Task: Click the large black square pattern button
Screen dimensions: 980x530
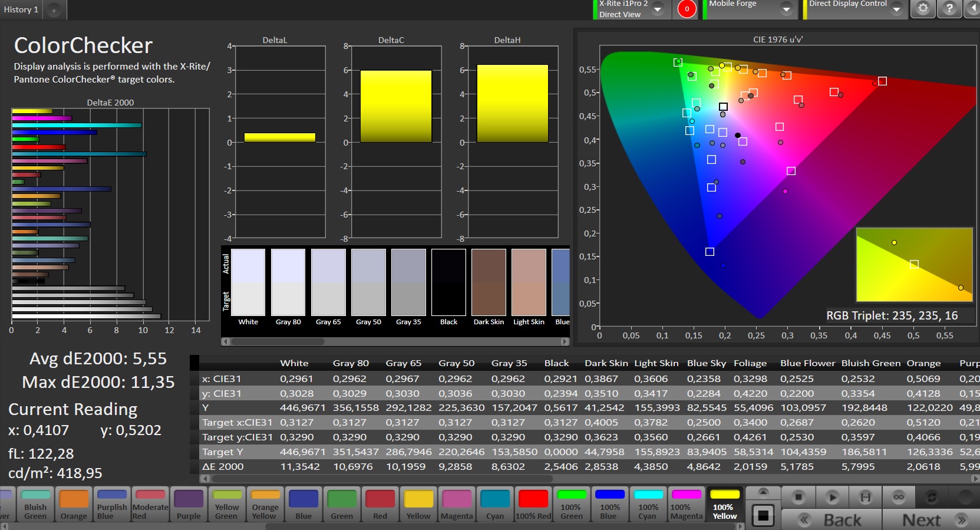Action: pos(763,516)
